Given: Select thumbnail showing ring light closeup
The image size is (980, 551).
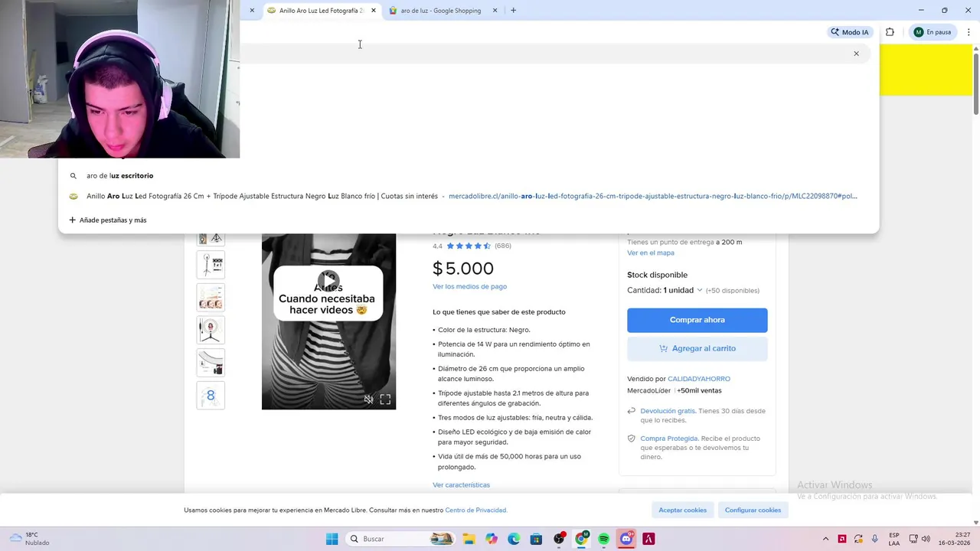Looking at the screenshot, I should [x=211, y=363].
